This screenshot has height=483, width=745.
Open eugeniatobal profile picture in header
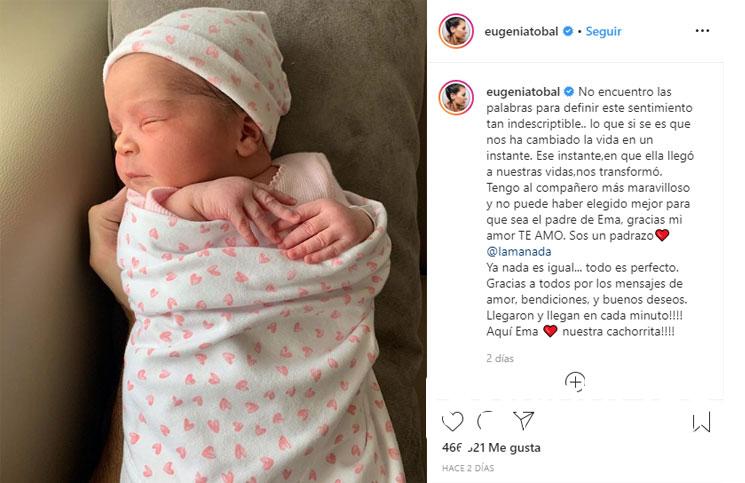coord(456,31)
